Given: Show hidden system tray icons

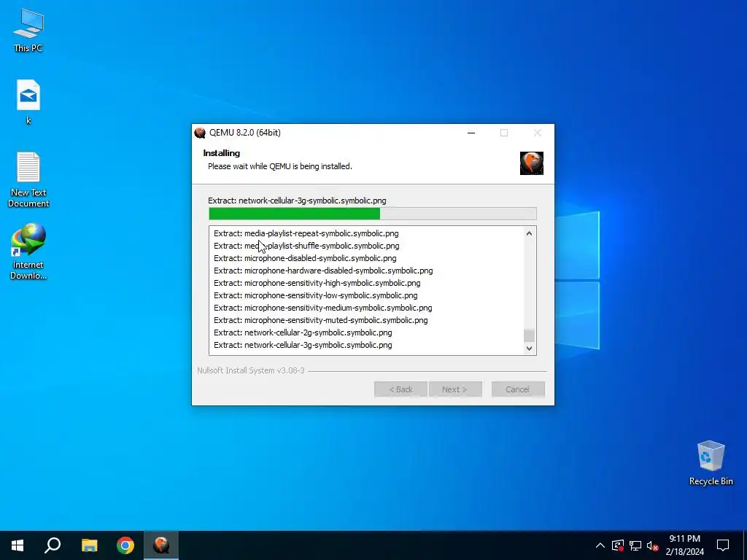Looking at the screenshot, I should [600, 545].
